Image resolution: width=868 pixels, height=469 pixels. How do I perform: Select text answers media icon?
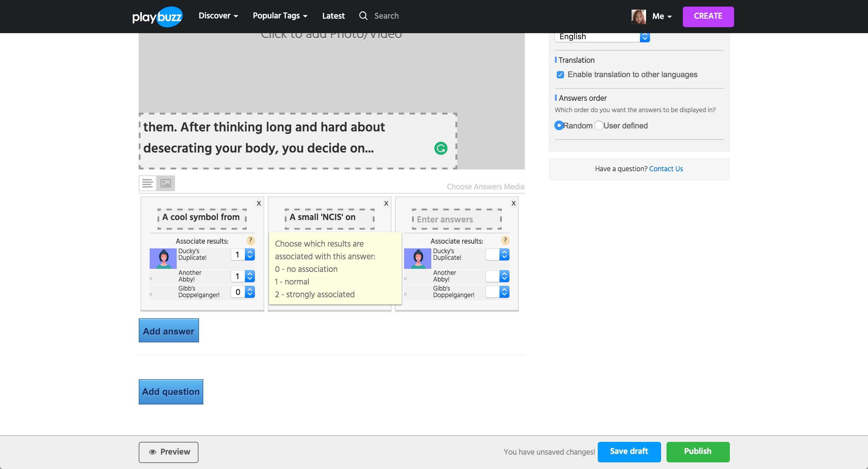tap(147, 183)
